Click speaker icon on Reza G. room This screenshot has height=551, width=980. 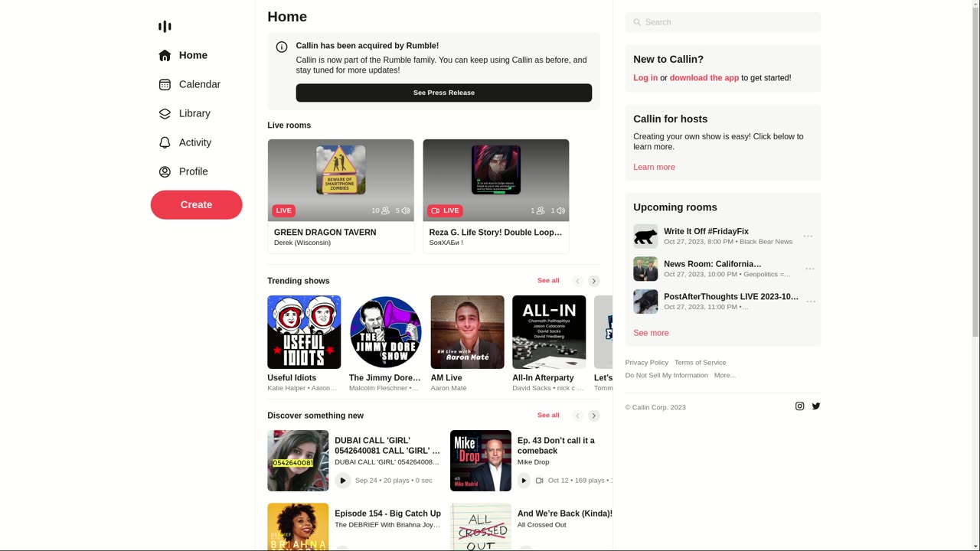point(561,210)
